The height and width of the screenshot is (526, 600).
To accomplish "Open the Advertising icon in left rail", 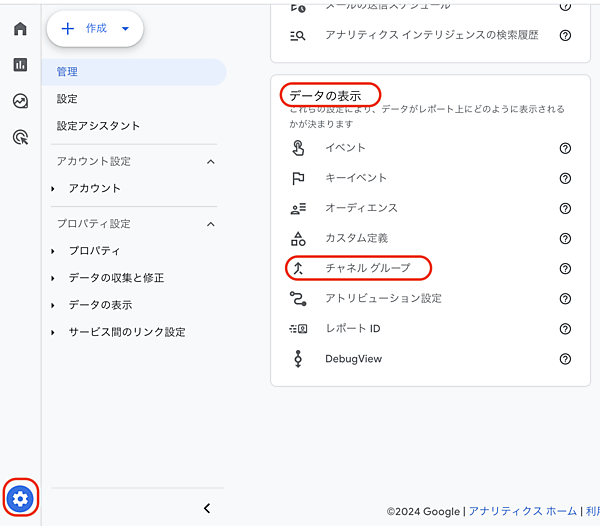I will pos(20,138).
